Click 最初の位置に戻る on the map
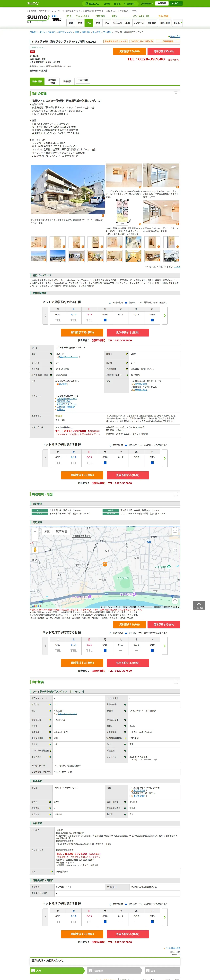This screenshot has width=210, height=980. (x=82, y=536)
